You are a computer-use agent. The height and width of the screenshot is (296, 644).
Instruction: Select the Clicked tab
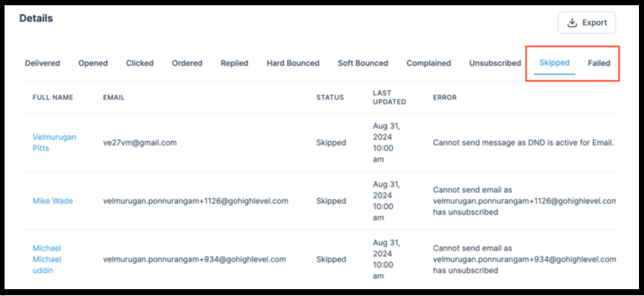pos(140,63)
